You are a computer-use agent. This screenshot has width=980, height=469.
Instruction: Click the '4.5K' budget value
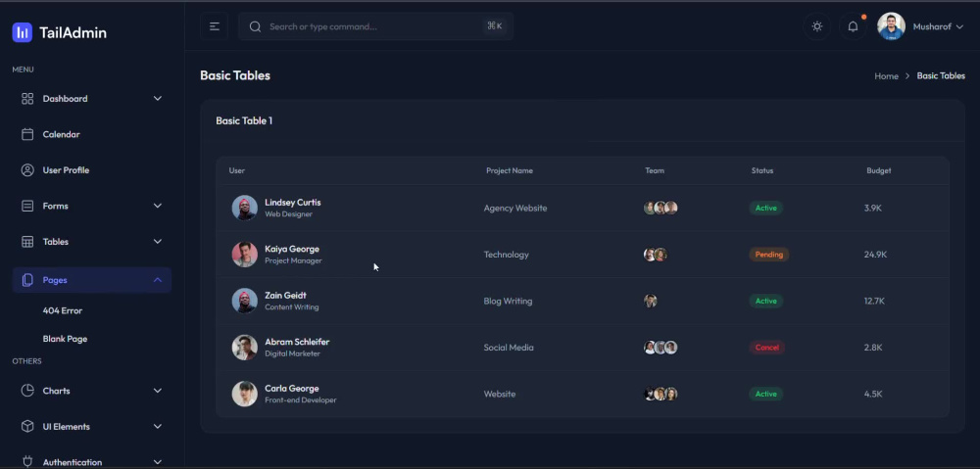pos(873,394)
